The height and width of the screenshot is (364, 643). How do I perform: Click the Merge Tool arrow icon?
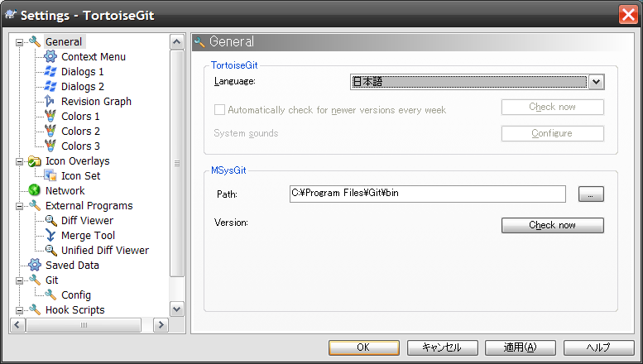(x=50, y=235)
